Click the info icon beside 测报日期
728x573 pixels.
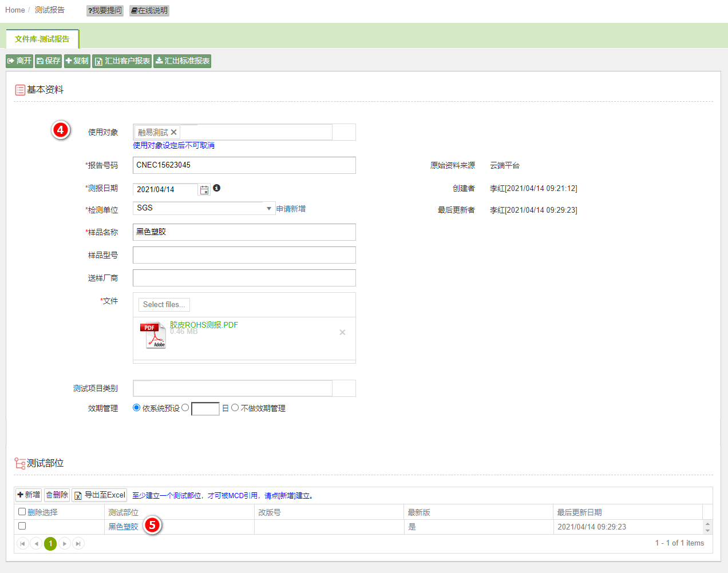217,188
